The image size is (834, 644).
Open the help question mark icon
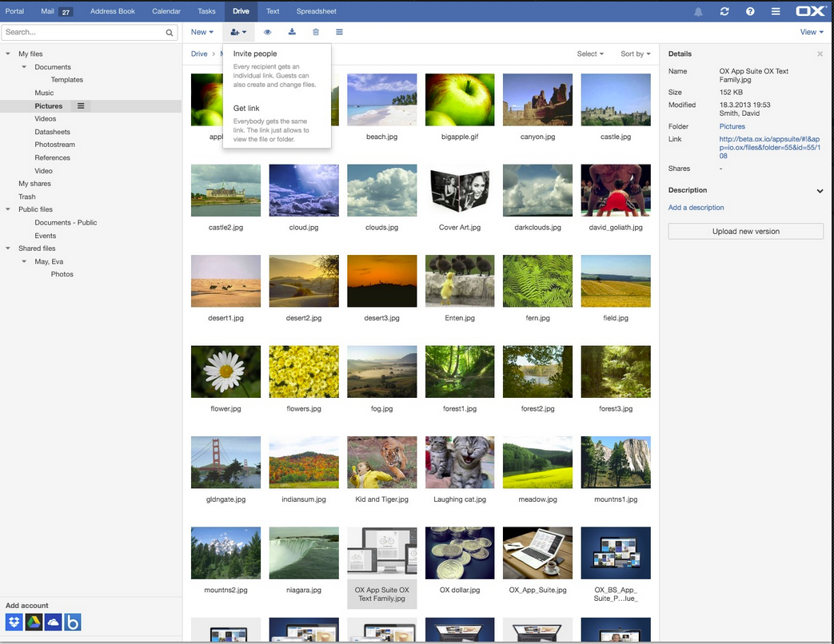[750, 11]
